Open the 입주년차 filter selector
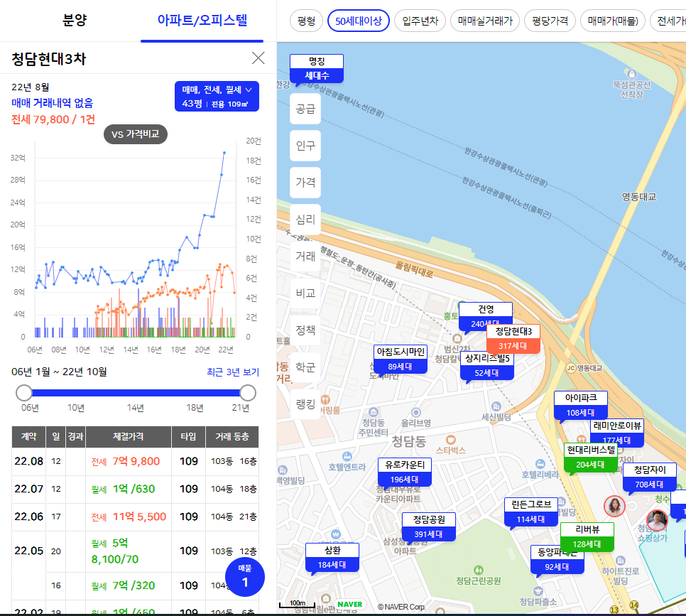 pyautogui.click(x=420, y=21)
